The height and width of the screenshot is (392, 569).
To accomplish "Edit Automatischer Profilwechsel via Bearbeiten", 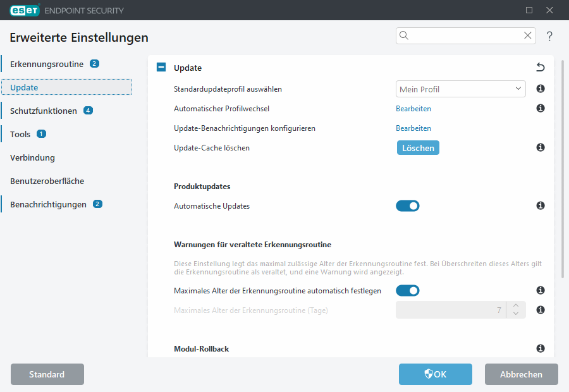I will click(x=414, y=108).
